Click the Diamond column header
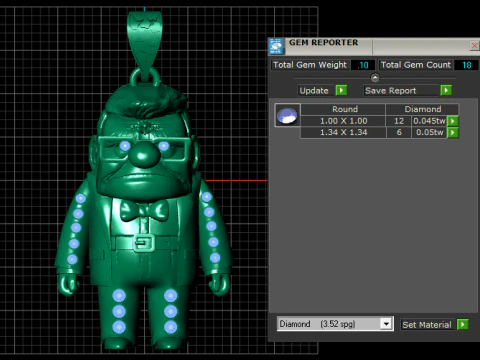This screenshot has height=360, width=480. tap(423, 109)
